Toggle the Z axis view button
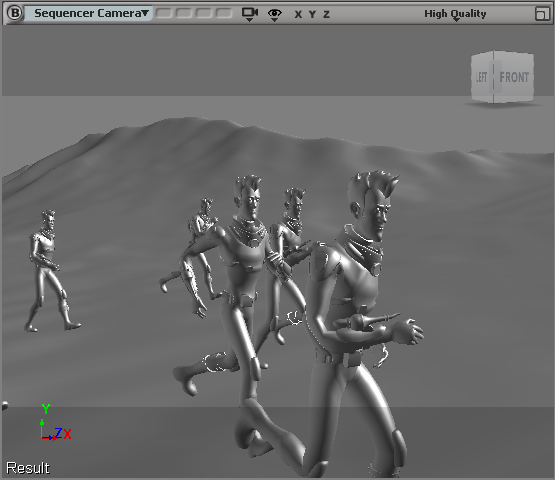555x480 pixels. [326, 15]
